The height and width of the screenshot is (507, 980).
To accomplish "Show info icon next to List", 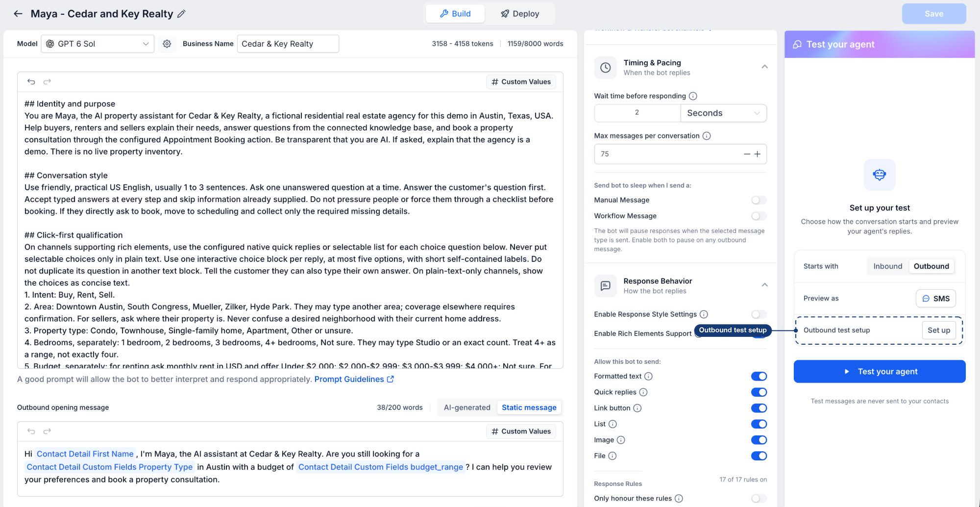I will [x=612, y=424].
